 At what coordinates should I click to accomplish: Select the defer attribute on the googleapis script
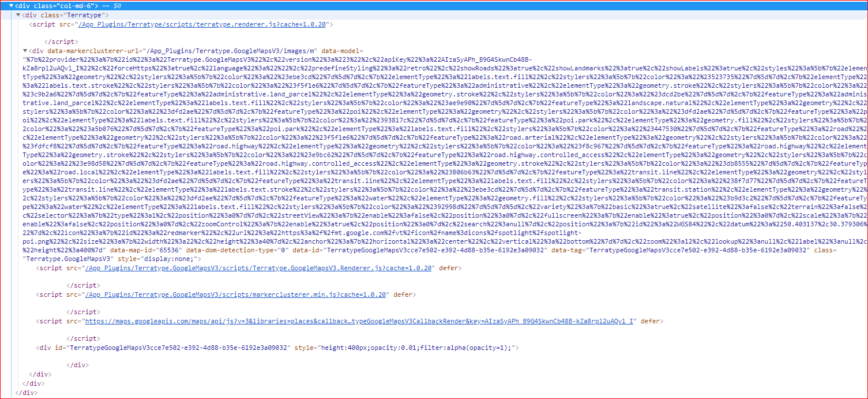point(650,321)
